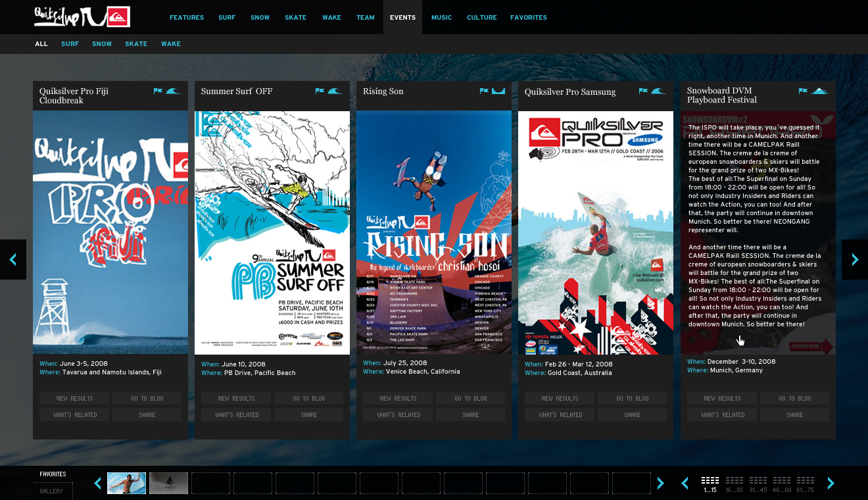Image resolution: width=868 pixels, height=500 pixels.
Task: Click the Quiksilver logo in the header
Action: pyautogui.click(x=82, y=17)
